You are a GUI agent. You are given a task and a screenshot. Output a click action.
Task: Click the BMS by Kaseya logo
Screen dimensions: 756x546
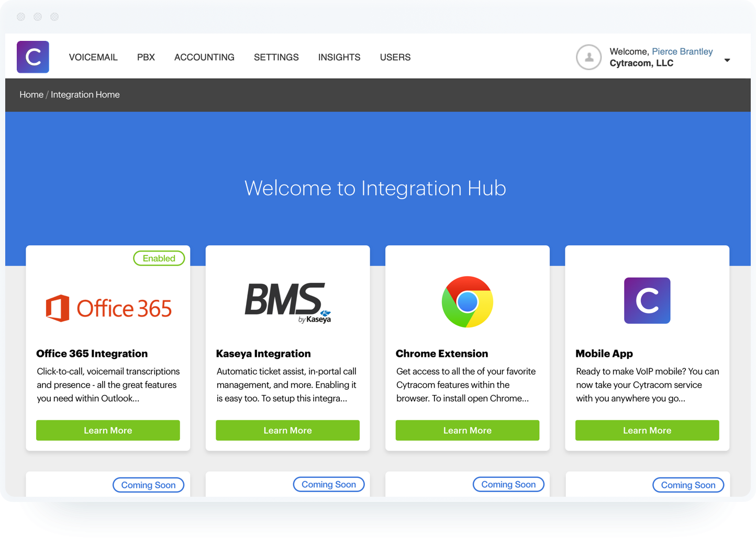(288, 303)
